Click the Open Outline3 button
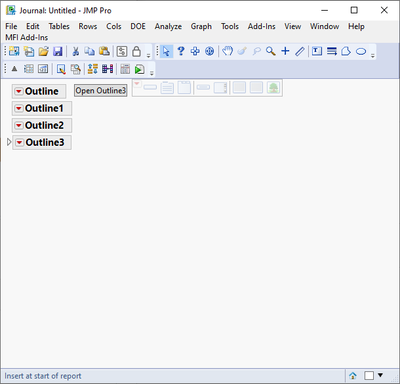The height and width of the screenshot is (384, 400). (101, 91)
